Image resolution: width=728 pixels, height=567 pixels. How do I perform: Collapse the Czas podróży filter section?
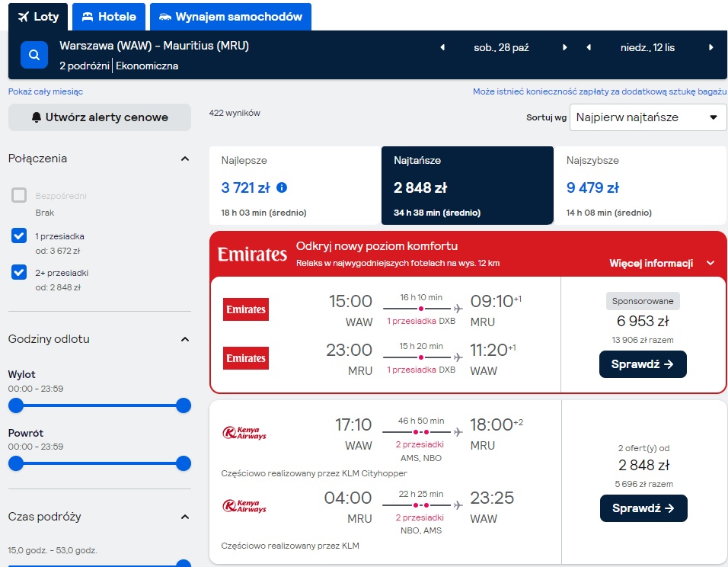coord(185,517)
